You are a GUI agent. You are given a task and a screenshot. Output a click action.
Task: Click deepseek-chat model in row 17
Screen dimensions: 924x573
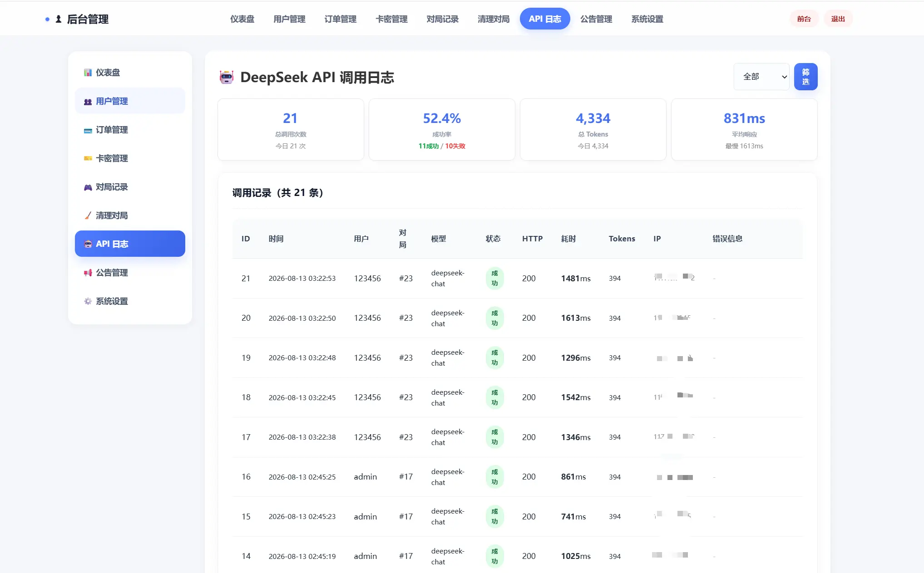[x=448, y=437]
